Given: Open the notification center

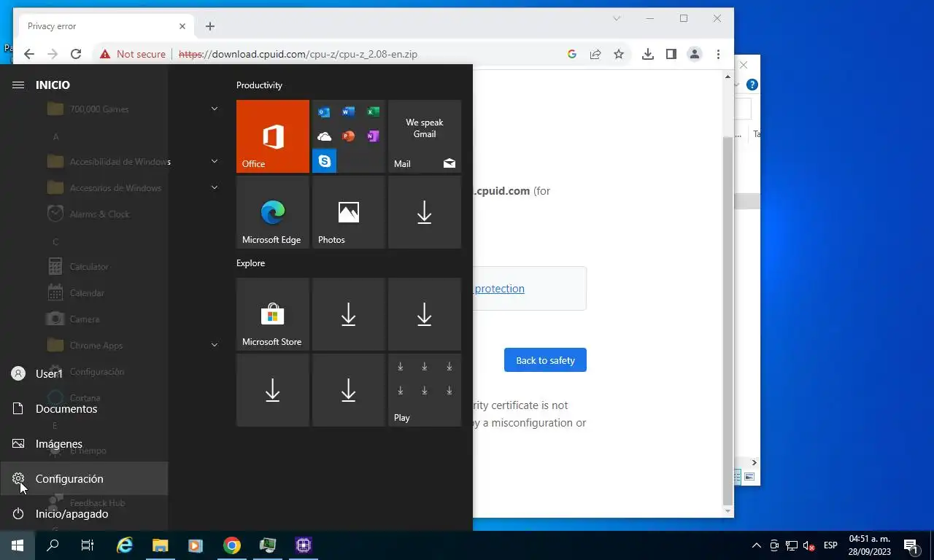Looking at the screenshot, I should pyautogui.click(x=911, y=545).
